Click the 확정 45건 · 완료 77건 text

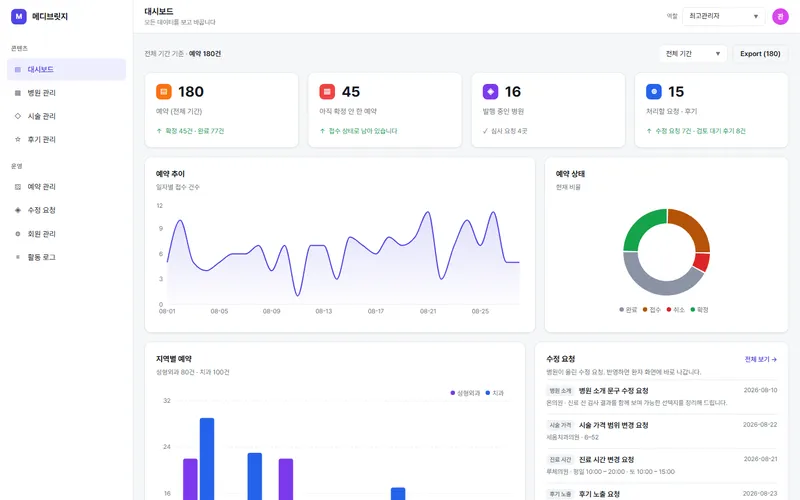194,131
